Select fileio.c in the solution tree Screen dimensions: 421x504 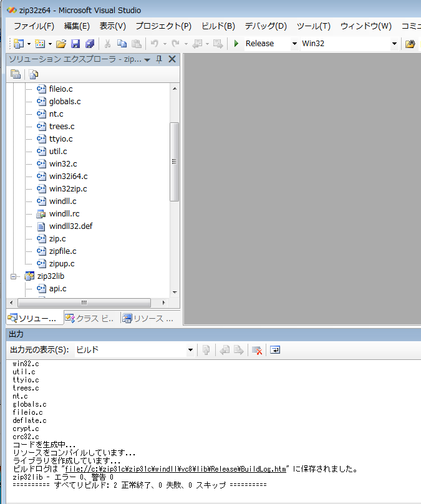tap(60, 89)
